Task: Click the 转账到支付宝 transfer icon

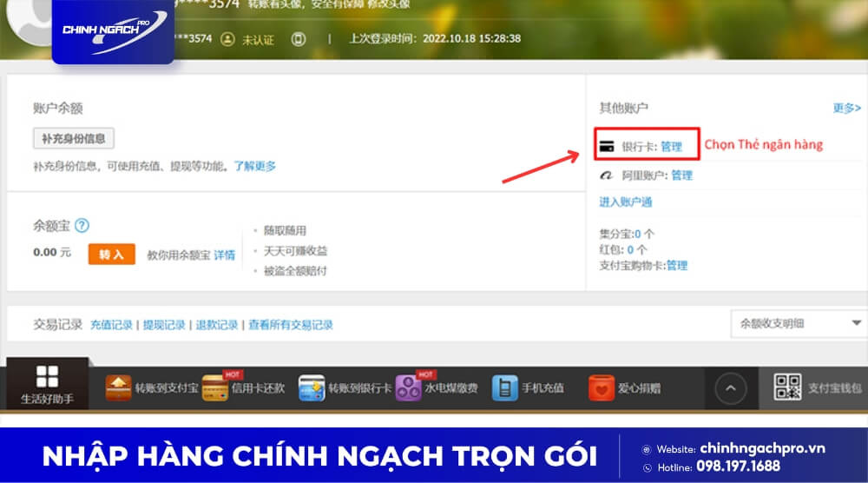Action: (x=118, y=387)
